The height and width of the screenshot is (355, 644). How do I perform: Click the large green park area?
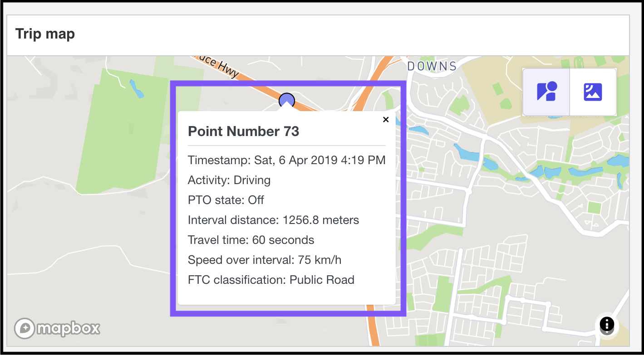(x=118, y=136)
